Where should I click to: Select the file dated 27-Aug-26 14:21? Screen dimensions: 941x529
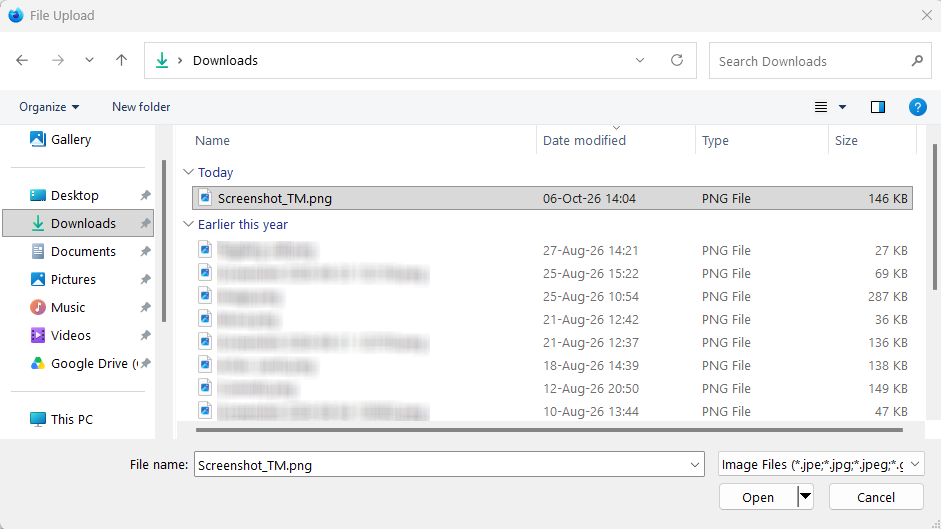tap(552, 250)
